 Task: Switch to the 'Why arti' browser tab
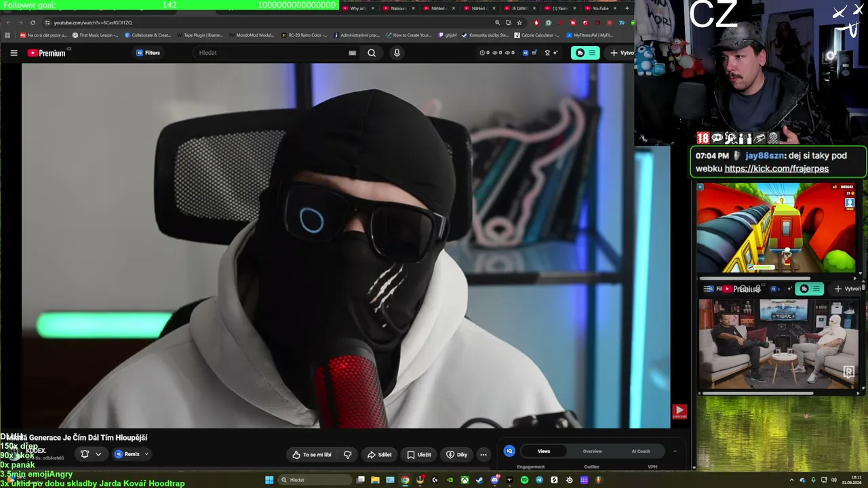[x=358, y=8]
